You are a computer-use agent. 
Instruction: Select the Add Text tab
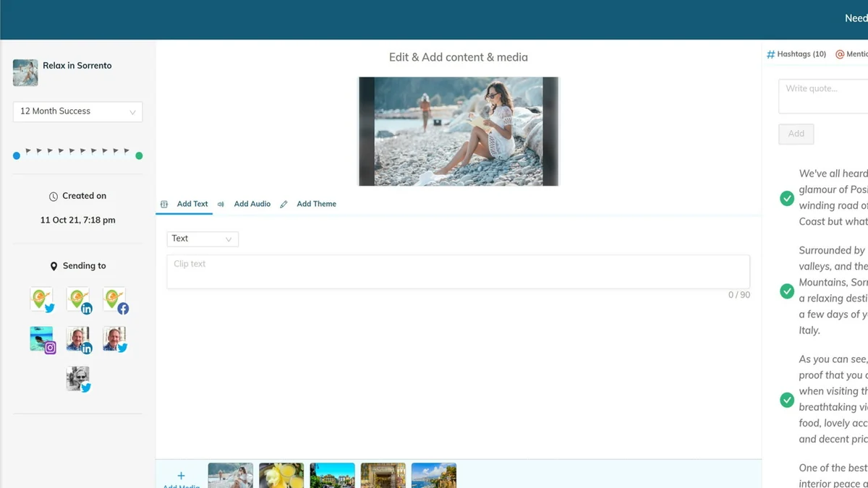(x=192, y=204)
